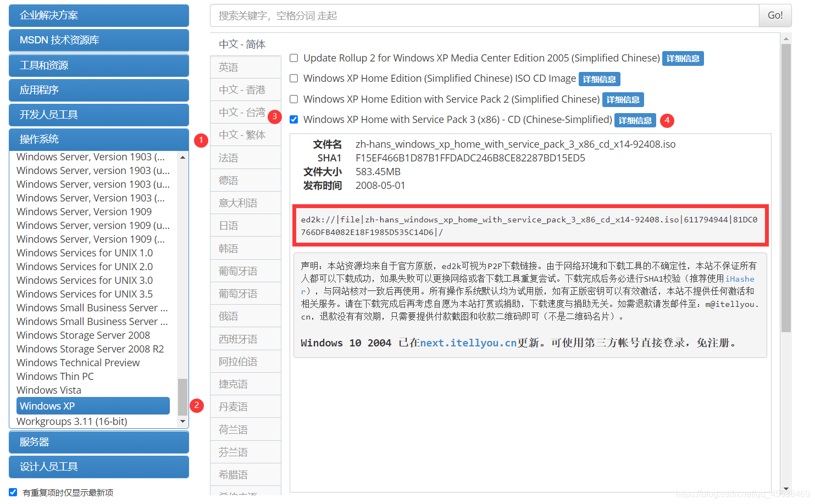This screenshot has height=504, width=815.
Task: Switch to the 中文 - 香港 language tab
Action: click(245, 89)
